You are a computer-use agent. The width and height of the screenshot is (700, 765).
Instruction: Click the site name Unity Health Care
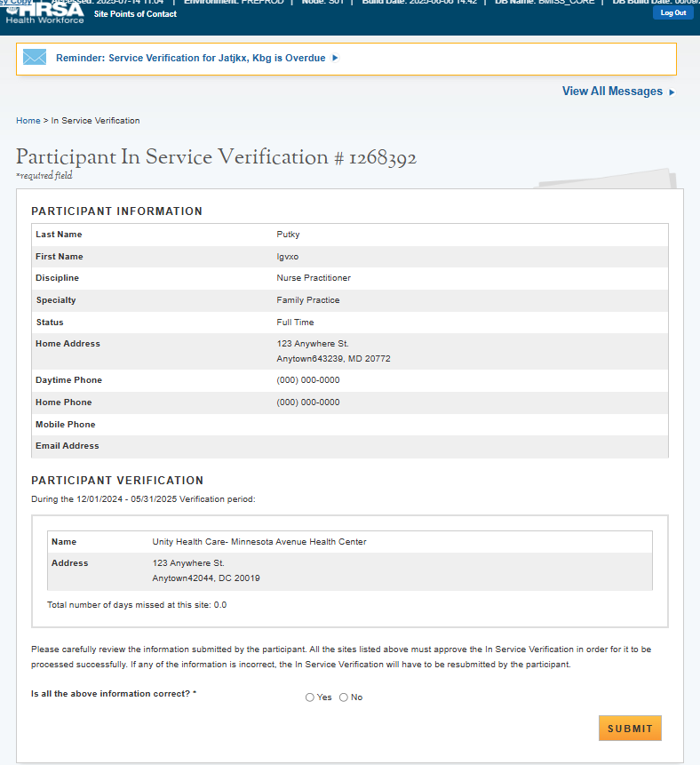(x=259, y=542)
